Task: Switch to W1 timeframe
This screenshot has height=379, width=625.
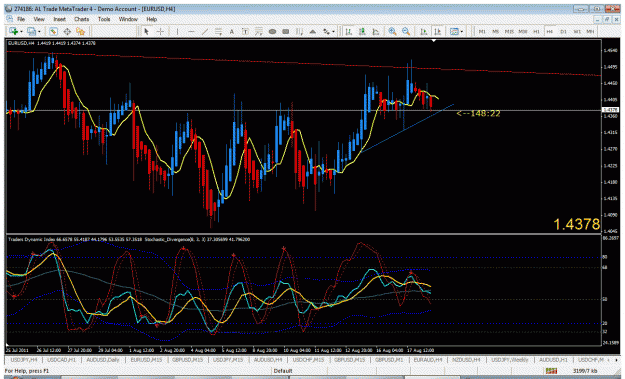Action: click(577, 31)
